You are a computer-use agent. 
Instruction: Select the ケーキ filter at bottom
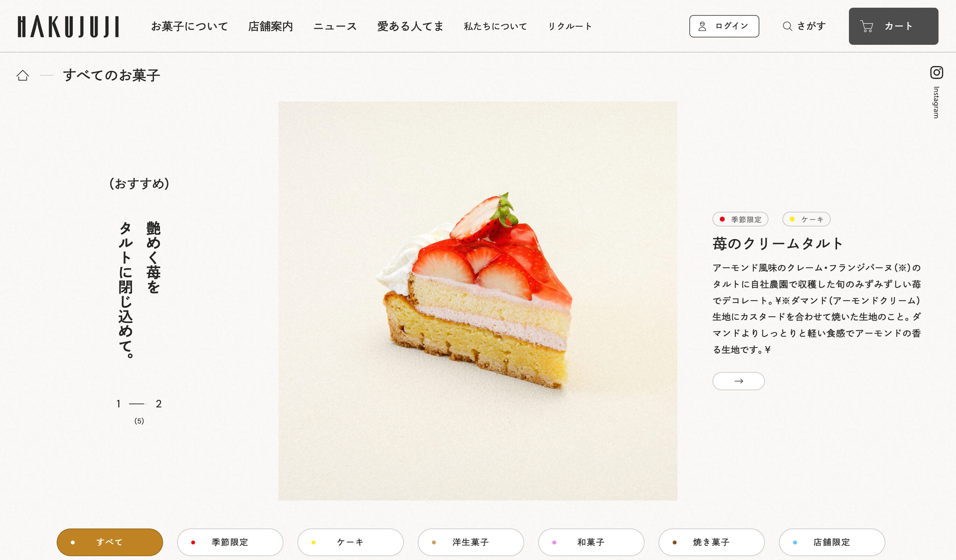coord(351,542)
